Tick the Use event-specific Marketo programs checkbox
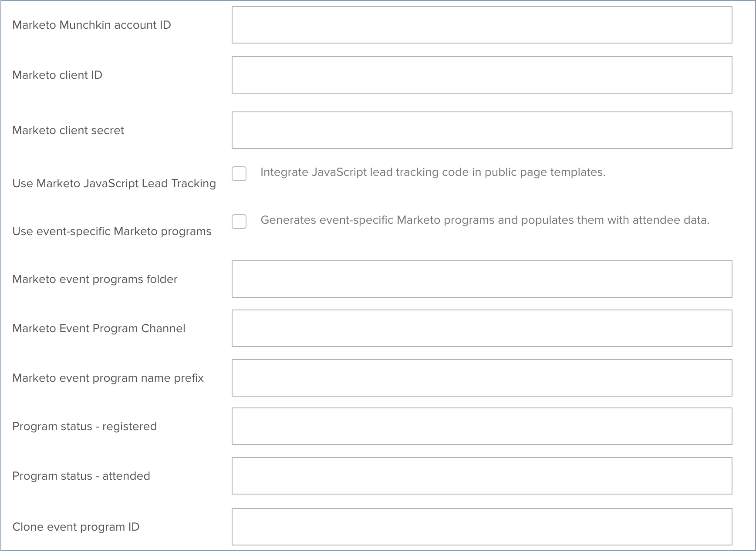 tap(239, 222)
